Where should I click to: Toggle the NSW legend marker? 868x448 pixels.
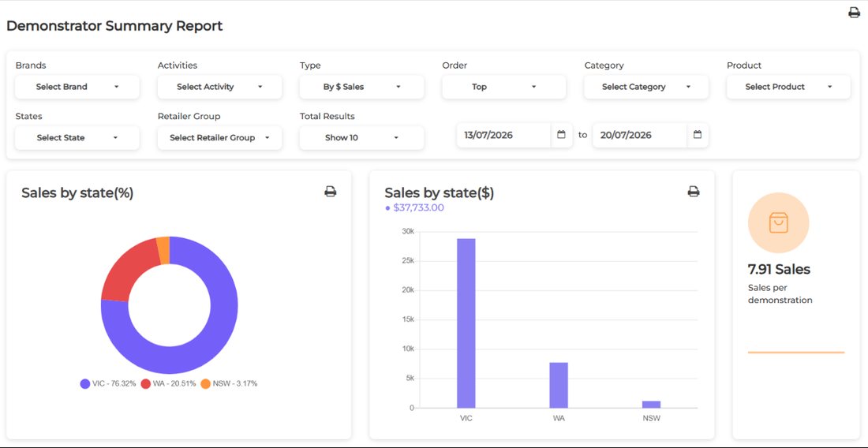(205, 384)
